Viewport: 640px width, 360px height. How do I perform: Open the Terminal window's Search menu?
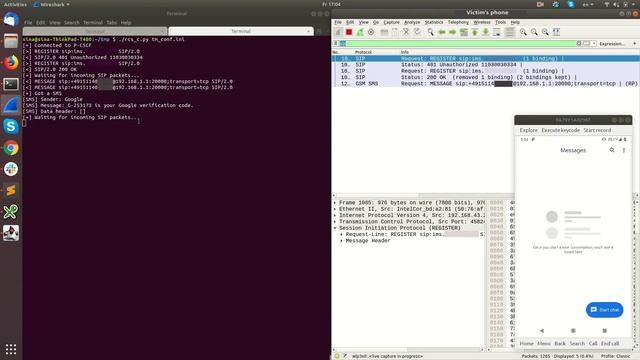[x=71, y=22]
